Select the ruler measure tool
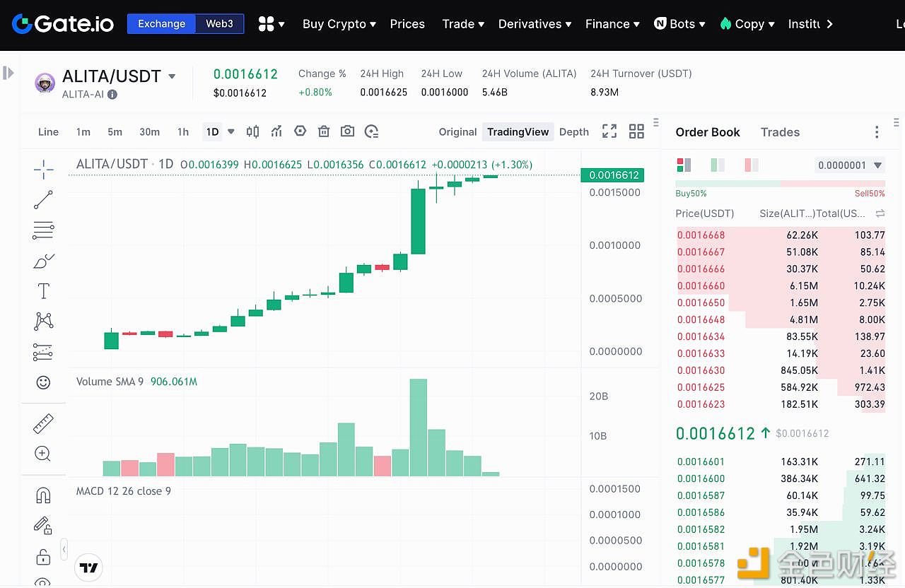The width and height of the screenshot is (905, 588). (x=43, y=424)
